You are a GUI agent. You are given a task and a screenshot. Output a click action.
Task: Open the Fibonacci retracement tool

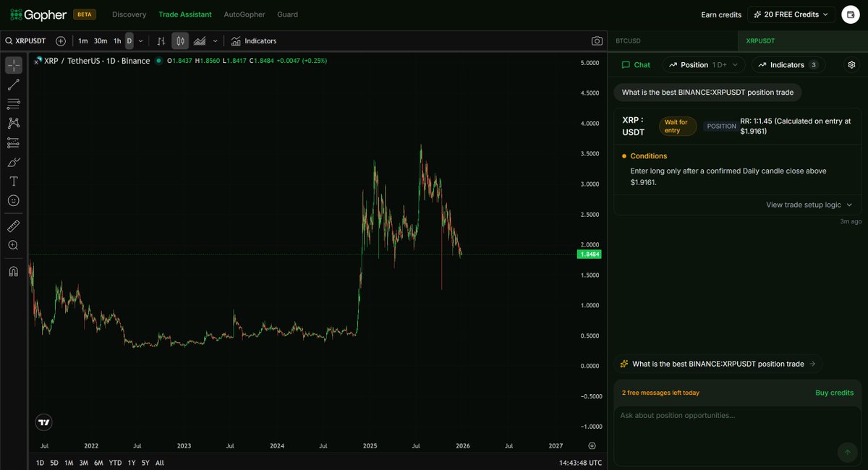pos(14,104)
